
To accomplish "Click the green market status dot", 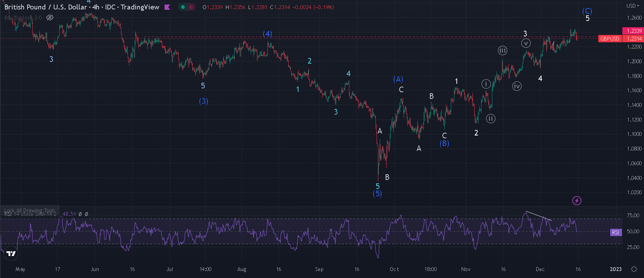I will point(183,7).
